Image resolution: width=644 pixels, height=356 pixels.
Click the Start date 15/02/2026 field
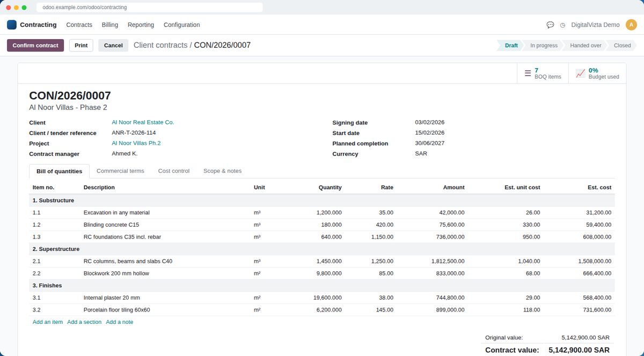[429, 133]
